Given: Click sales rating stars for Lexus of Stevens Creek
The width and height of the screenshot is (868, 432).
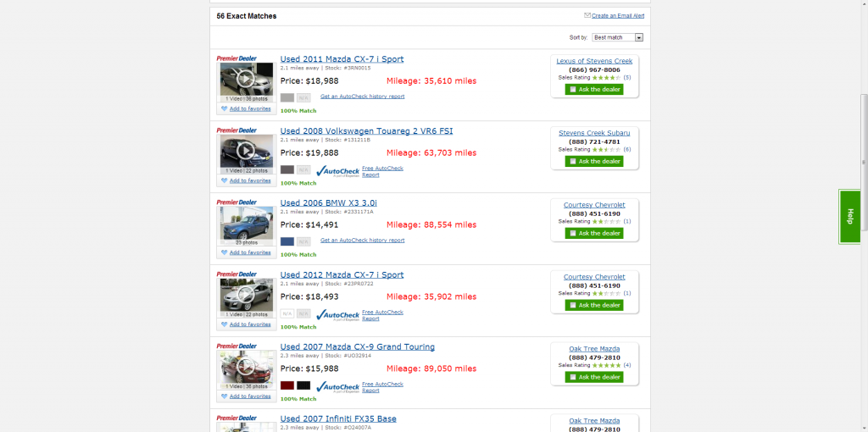Looking at the screenshot, I should (x=606, y=78).
